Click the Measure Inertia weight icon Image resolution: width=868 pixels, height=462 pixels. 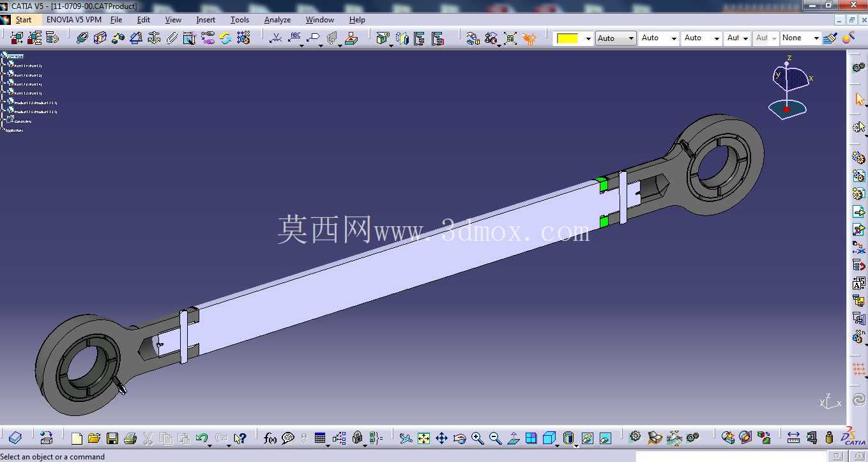829,438
